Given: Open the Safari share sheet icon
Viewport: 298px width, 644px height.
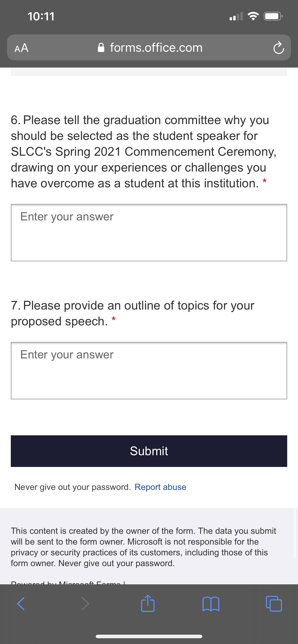Looking at the screenshot, I should (148, 603).
